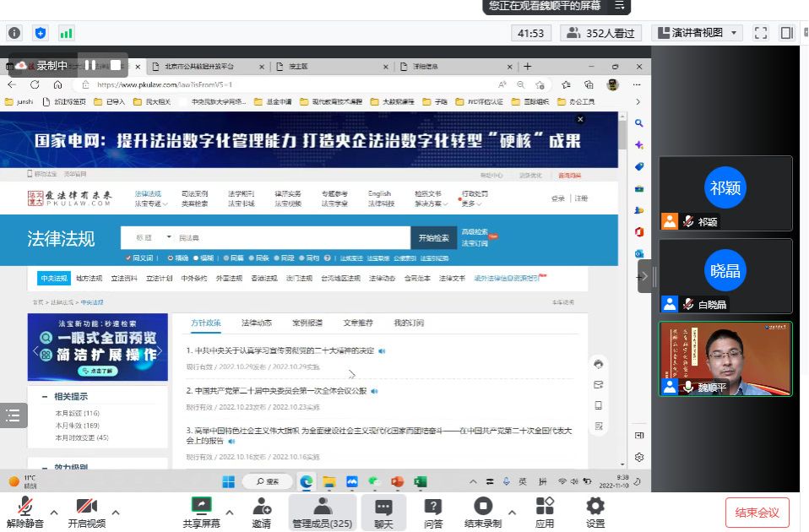The width and height of the screenshot is (809, 532).
Task: Select 魏顺平's video thumbnail
Action: 725,358
